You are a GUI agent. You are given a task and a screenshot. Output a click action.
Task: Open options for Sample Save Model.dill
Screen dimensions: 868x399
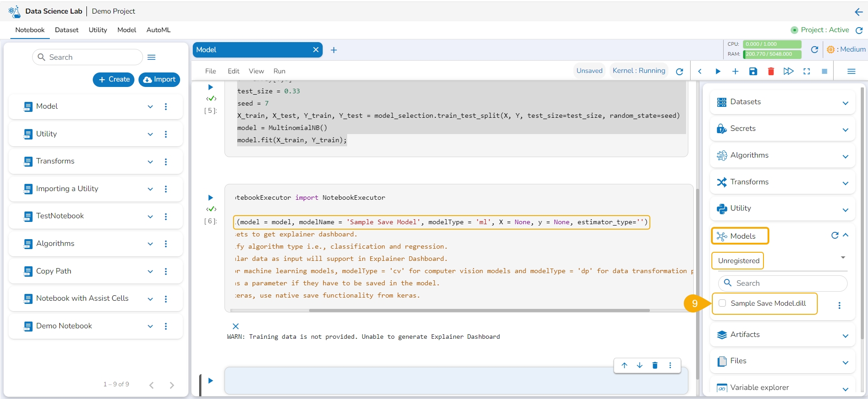coord(839,305)
